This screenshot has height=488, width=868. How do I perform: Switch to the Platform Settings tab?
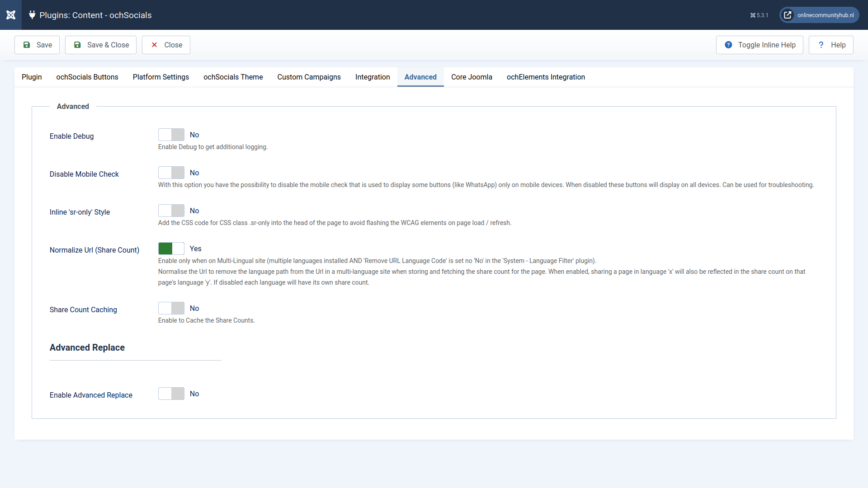click(x=161, y=77)
